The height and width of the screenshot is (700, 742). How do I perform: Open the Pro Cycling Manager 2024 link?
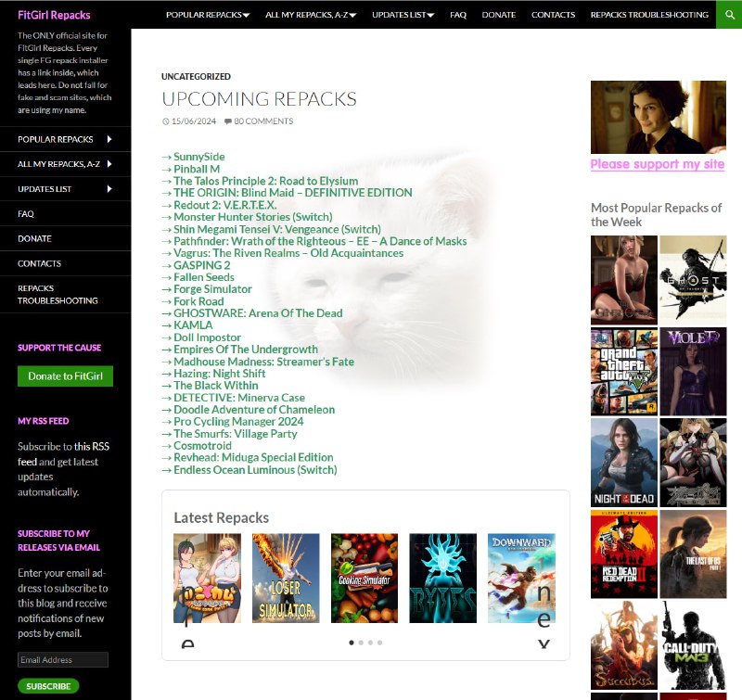click(x=238, y=422)
